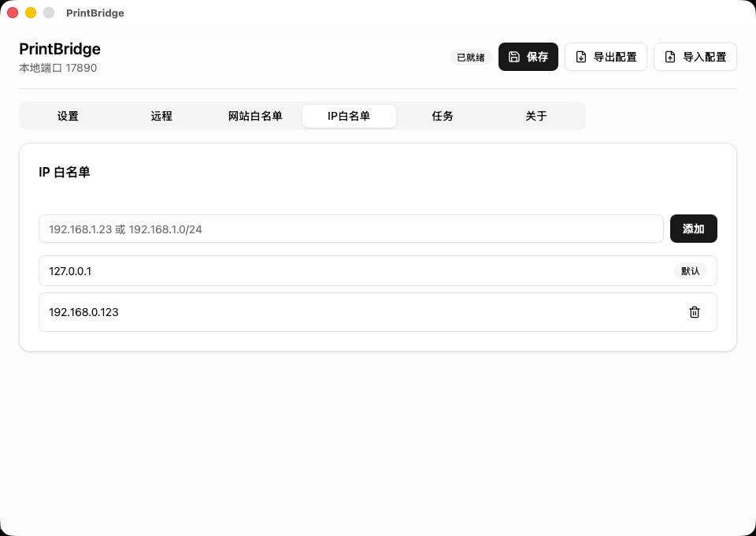Click the IP 白名单 section heading
The height and width of the screenshot is (536, 756).
(64, 173)
